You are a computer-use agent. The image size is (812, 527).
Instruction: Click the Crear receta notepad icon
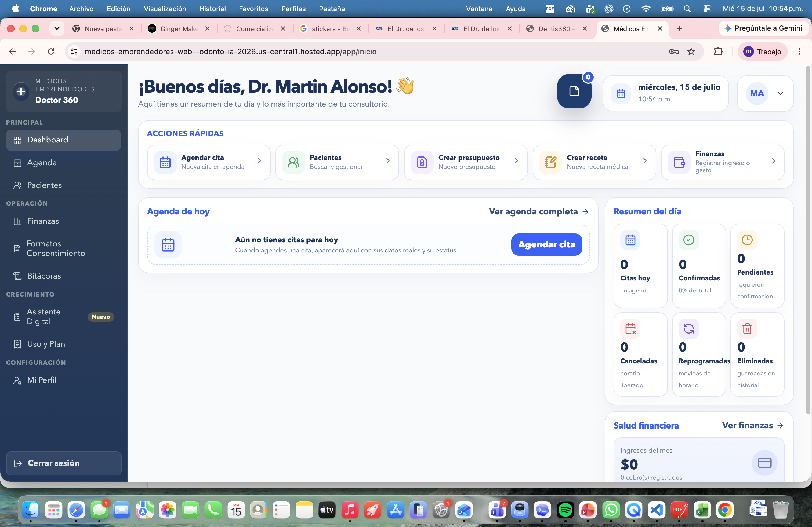tap(550, 162)
